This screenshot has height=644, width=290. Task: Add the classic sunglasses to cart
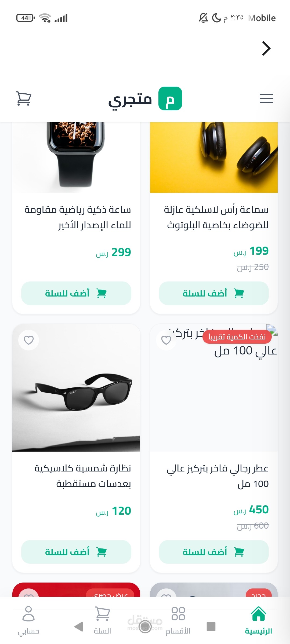(76, 552)
